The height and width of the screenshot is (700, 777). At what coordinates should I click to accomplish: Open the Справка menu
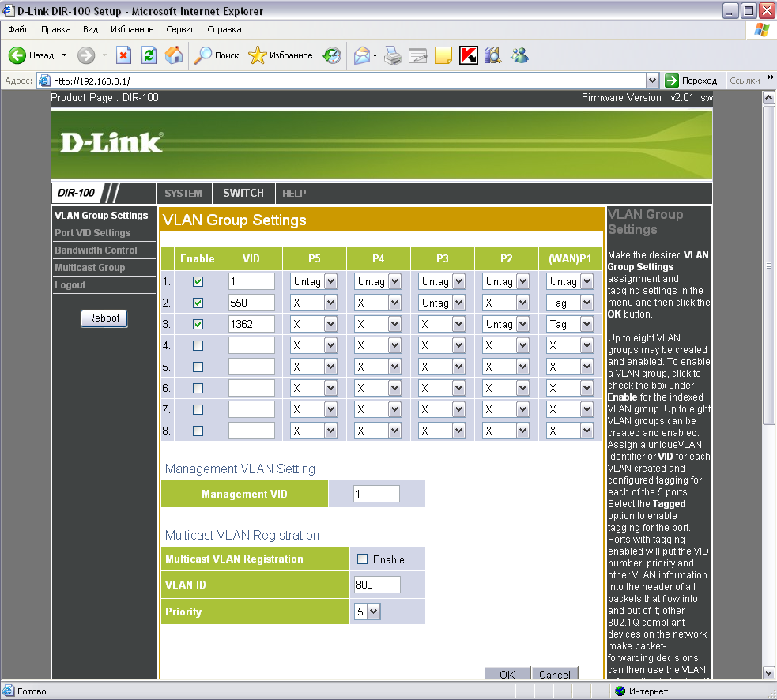pyautogui.click(x=224, y=29)
